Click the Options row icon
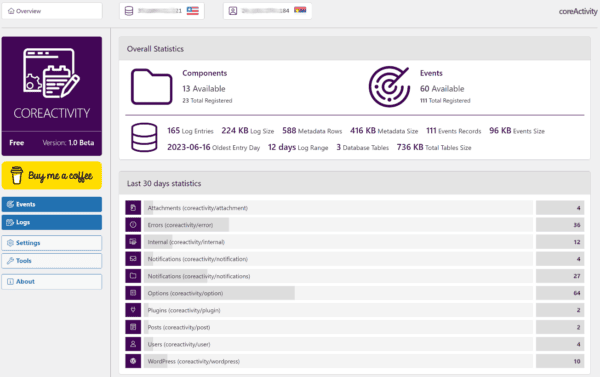The width and height of the screenshot is (600, 377). pos(133,293)
